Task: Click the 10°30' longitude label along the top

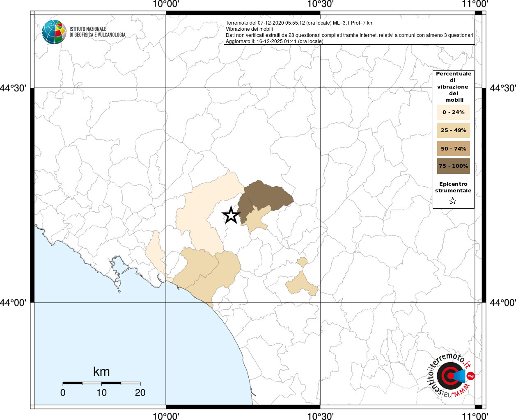Action: click(x=320, y=4)
